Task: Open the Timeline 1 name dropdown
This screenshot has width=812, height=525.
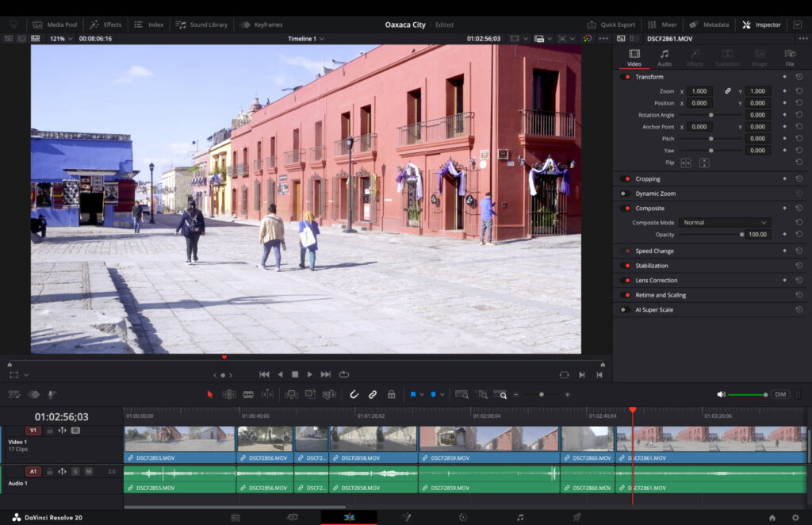Action: tap(305, 38)
